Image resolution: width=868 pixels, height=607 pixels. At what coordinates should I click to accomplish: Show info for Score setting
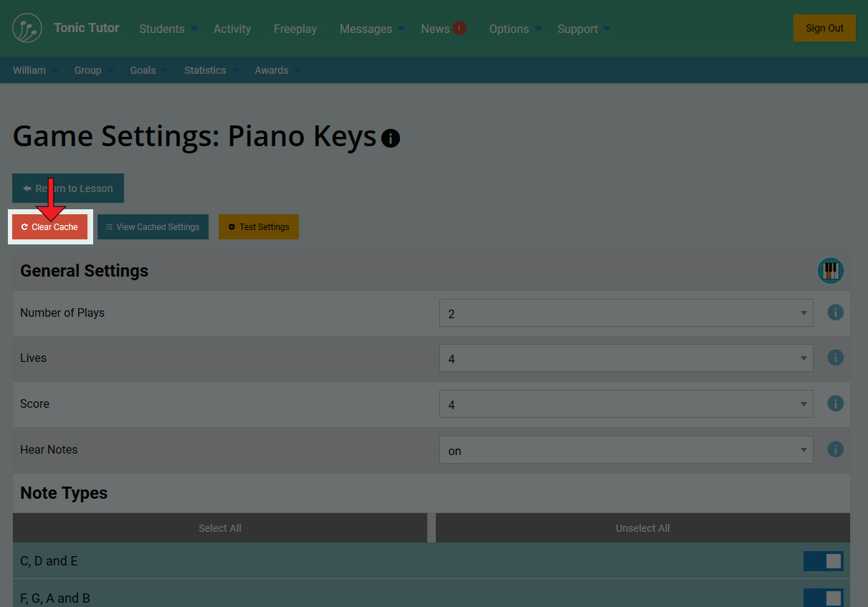(x=835, y=403)
